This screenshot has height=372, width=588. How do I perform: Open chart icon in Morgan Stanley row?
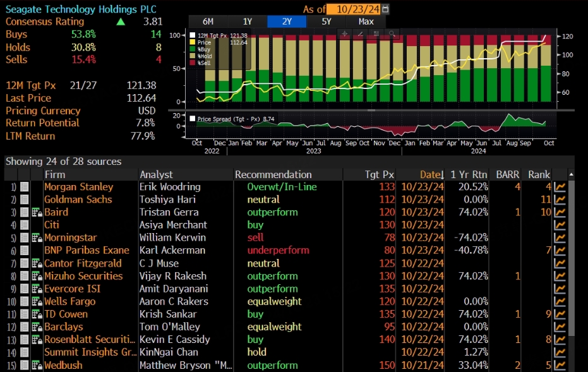(x=560, y=187)
